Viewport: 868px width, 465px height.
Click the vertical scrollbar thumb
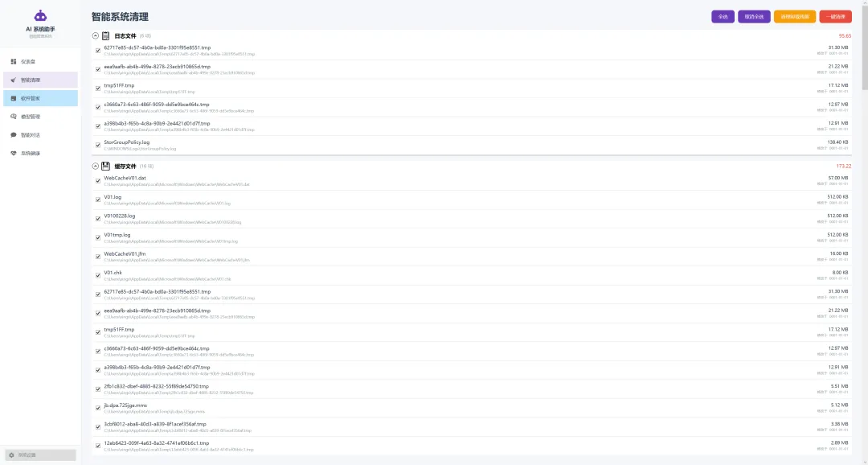[x=865, y=47]
